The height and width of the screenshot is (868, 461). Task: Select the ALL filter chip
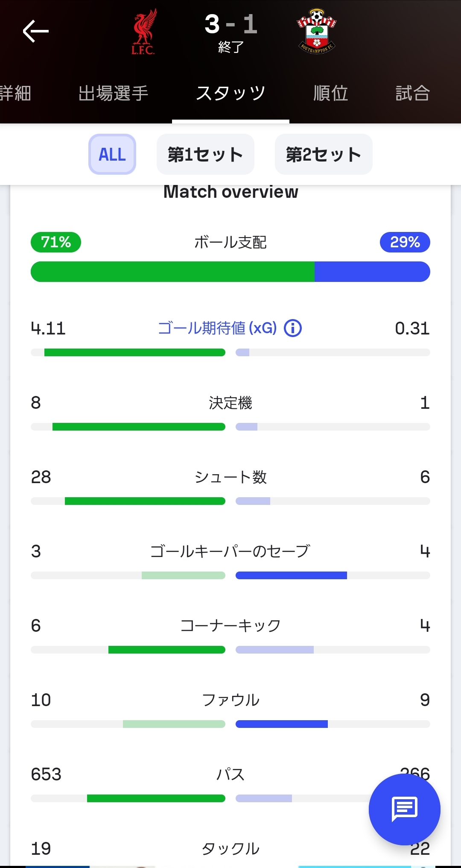pyautogui.click(x=112, y=154)
